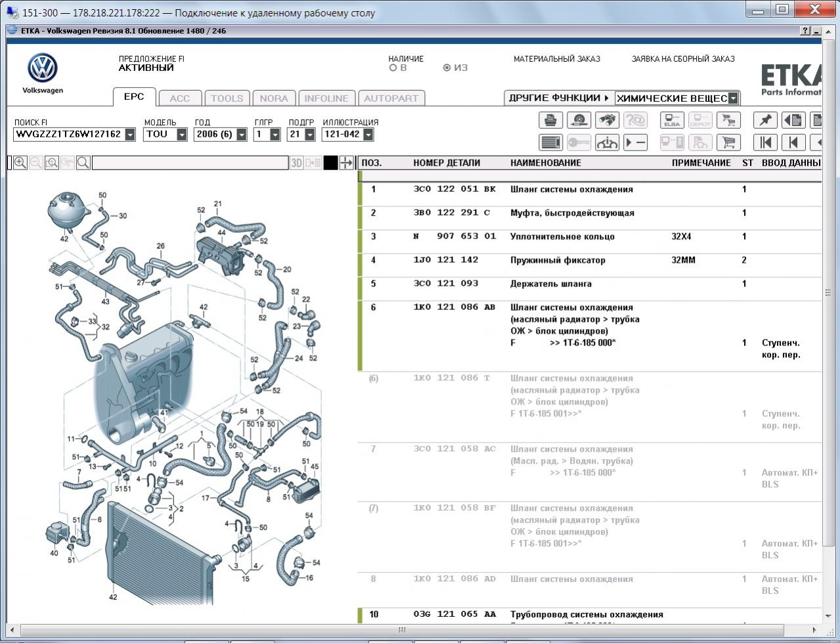The height and width of the screenshot is (643, 840).
Task: Select greyed part 3C0 121 058 AC
Action: [x=454, y=449]
